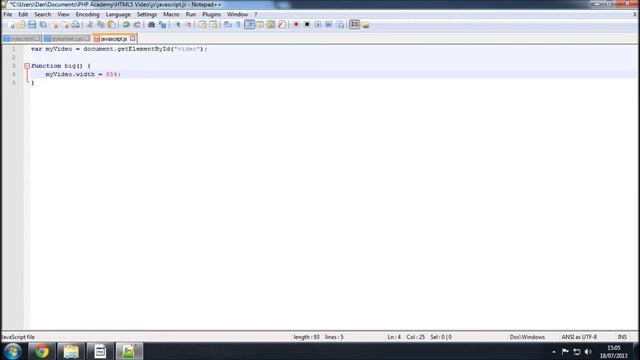Click 'Ln : 4' position in status bar

coord(394,337)
